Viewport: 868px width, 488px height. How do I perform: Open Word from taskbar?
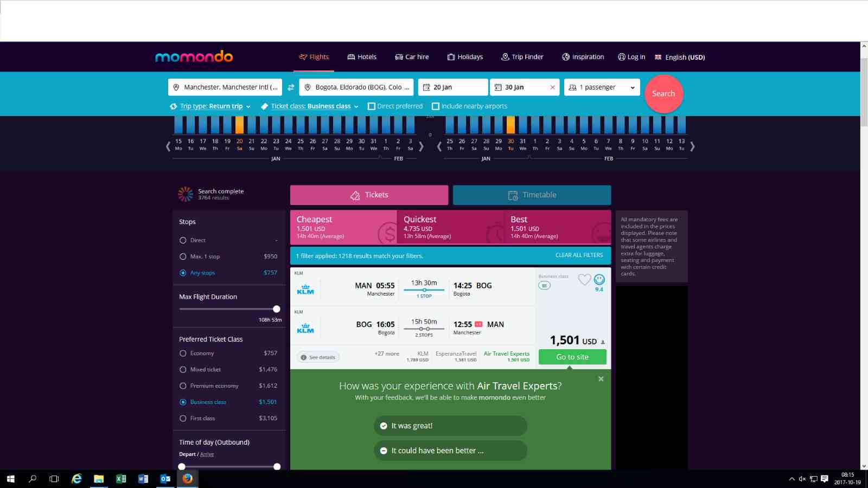pos(143,479)
